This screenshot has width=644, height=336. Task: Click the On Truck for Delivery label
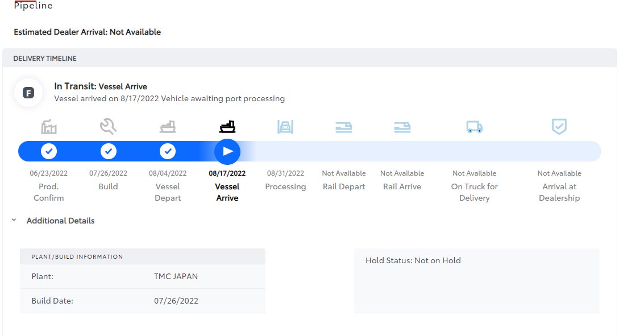(x=475, y=192)
